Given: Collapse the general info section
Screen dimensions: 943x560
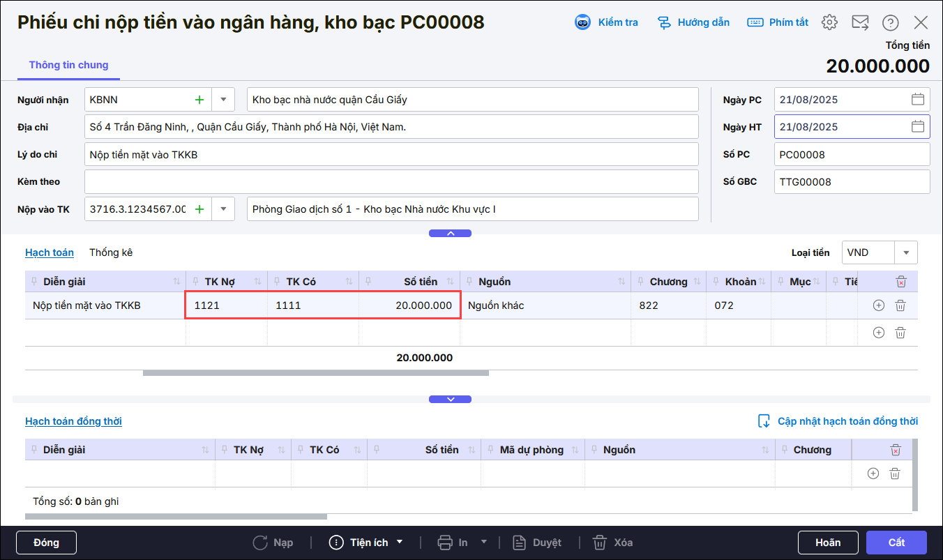Looking at the screenshot, I should coord(450,233).
